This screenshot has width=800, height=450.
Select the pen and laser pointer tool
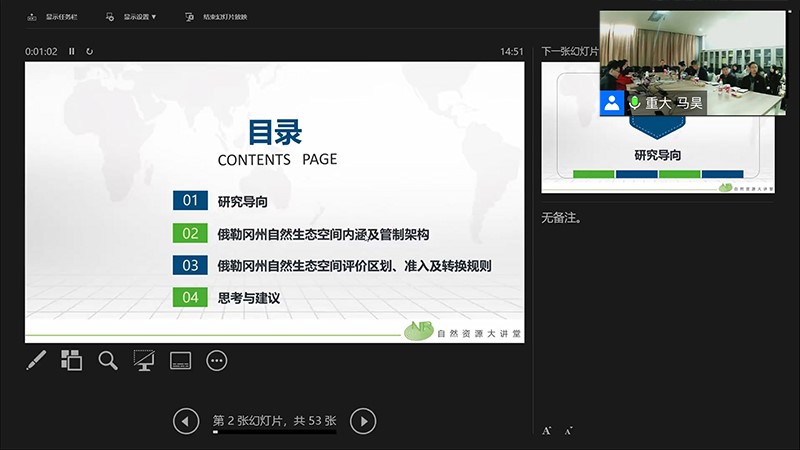pyautogui.click(x=36, y=360)
